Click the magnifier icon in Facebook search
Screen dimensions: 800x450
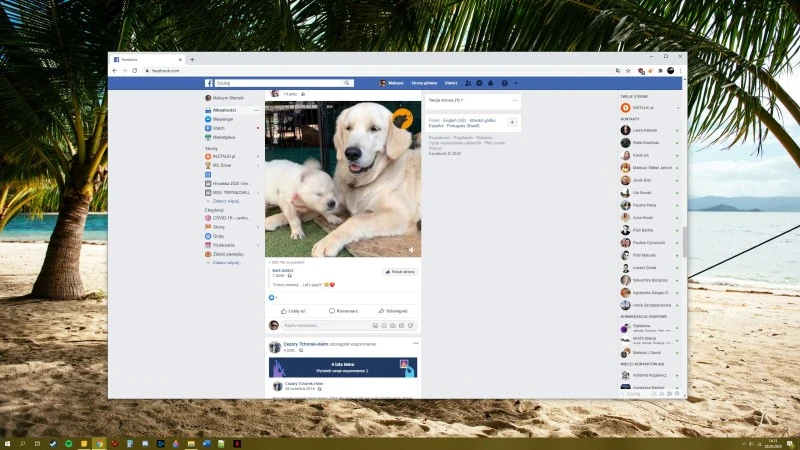point(347,83)
